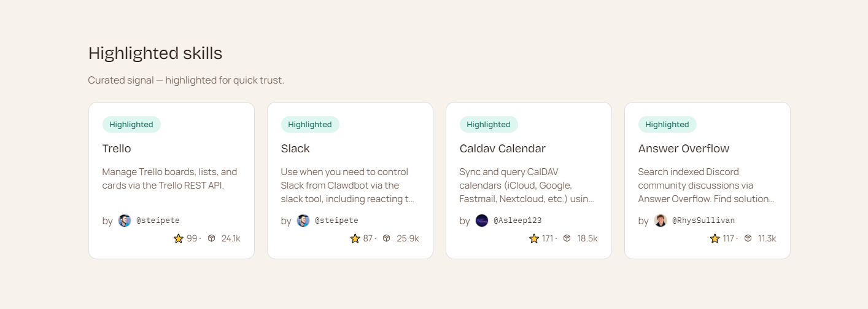Open the Caldav Calendar skill title
The height and width of the screenshot is (309, 868).
pyautogui.click(x=502, y=149)
